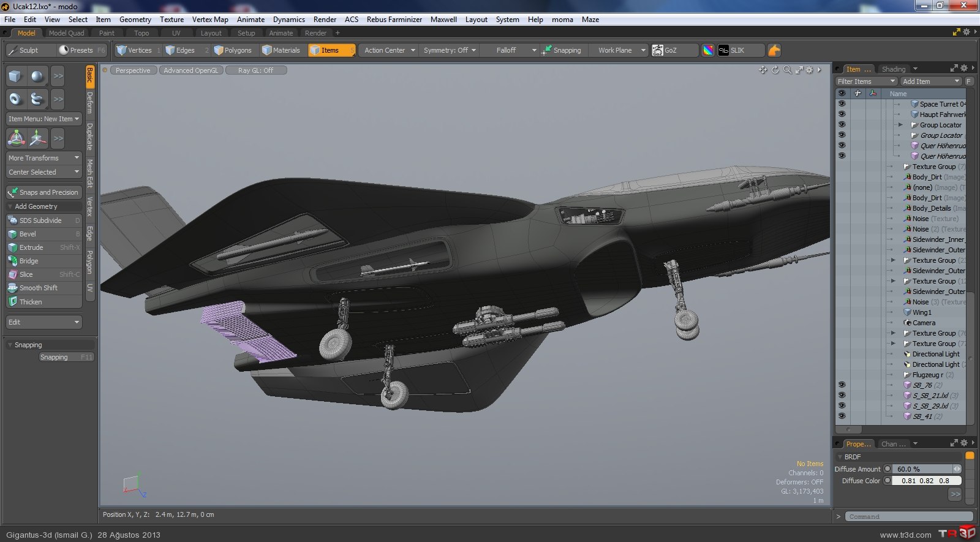Click the Advanced OpenGL viewport style button
The width and height of the screenshot is (980, 542).
pyautogui.click(x=190, y=70)
